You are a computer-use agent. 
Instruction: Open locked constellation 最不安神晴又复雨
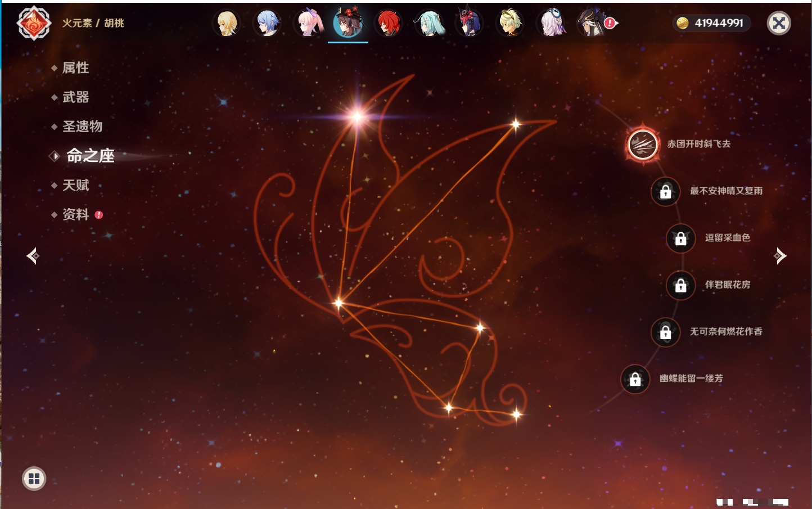pyautogui.click(x=665, y=191)
